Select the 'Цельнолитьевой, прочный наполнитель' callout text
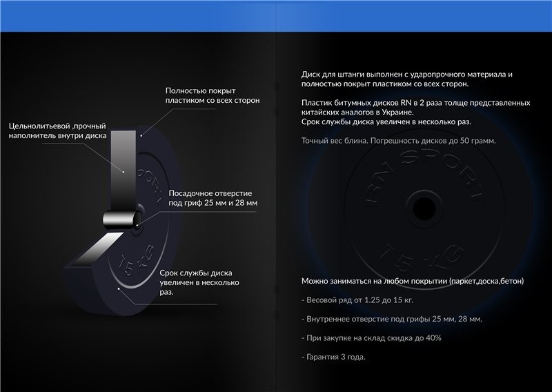Viewport: 552px width, 392px height. [57, 131]
